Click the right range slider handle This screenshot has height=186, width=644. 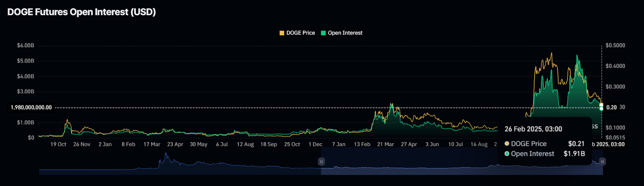click(603, 161)
